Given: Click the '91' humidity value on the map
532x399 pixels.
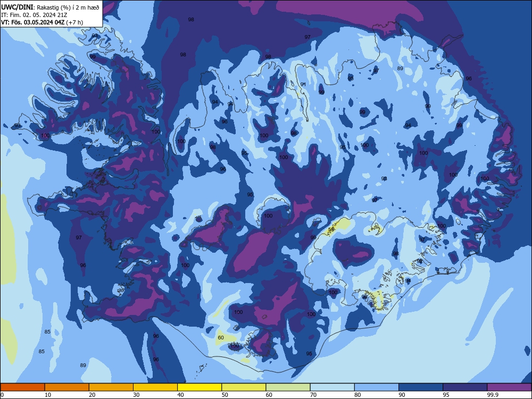Looking at the screenshot, I should 303,84.
